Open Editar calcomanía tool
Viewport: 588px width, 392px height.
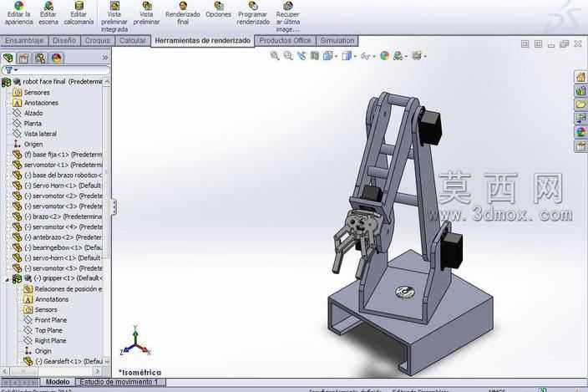click(79, 13)
